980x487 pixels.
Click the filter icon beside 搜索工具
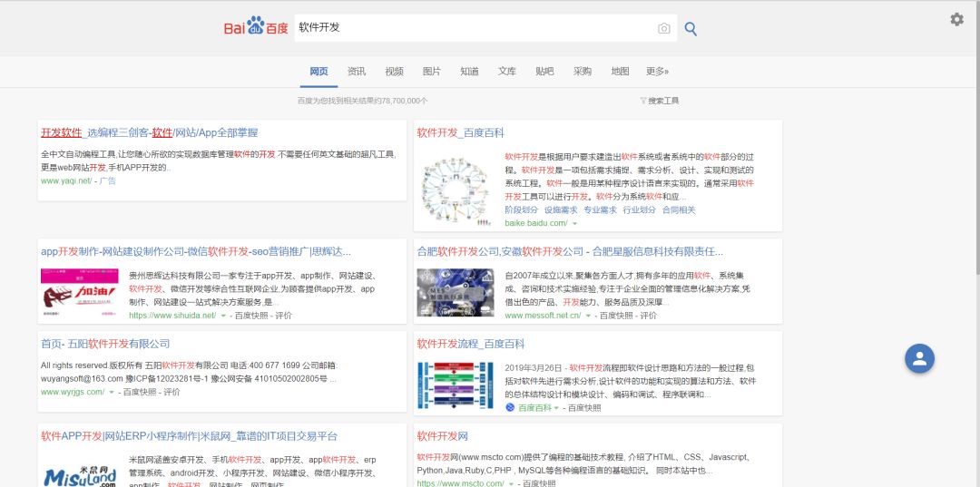643,101
